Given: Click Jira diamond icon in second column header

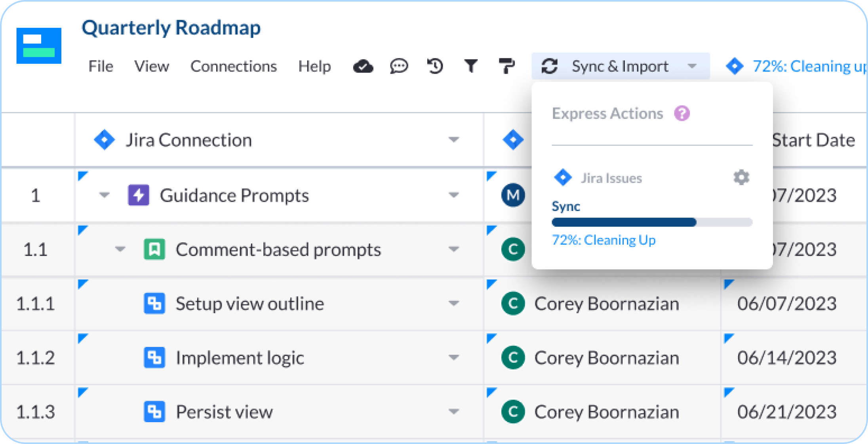Looking at the screenshot, I should pyautogui.click(x=513, y=140).
